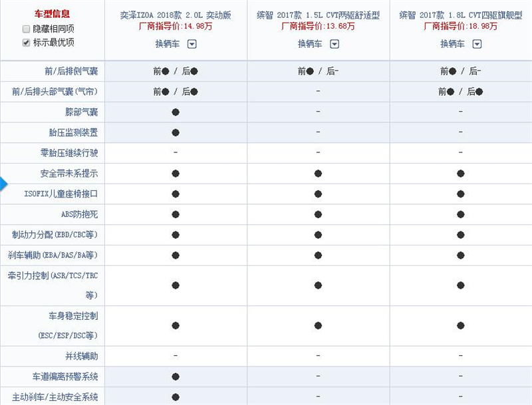The image size is (532, 405).
Task: Click the ABS防抱死 dot for 缤智 1.5L
Action: click(318, 214)
